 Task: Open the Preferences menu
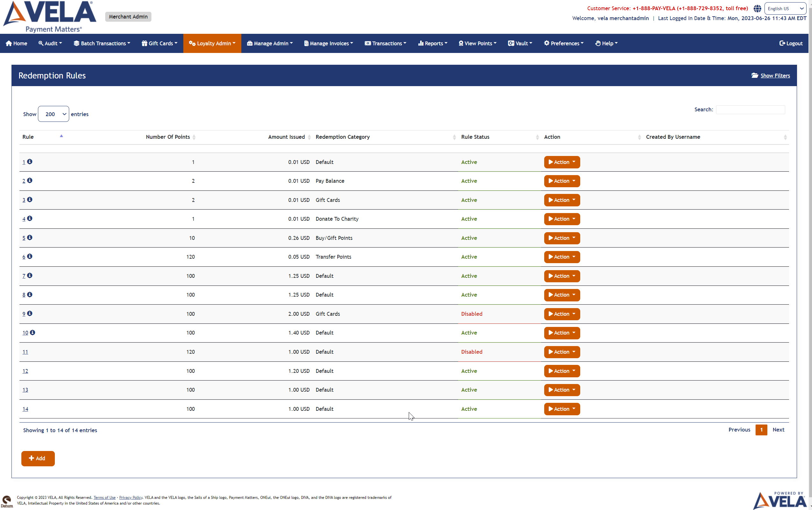[564, 43]
